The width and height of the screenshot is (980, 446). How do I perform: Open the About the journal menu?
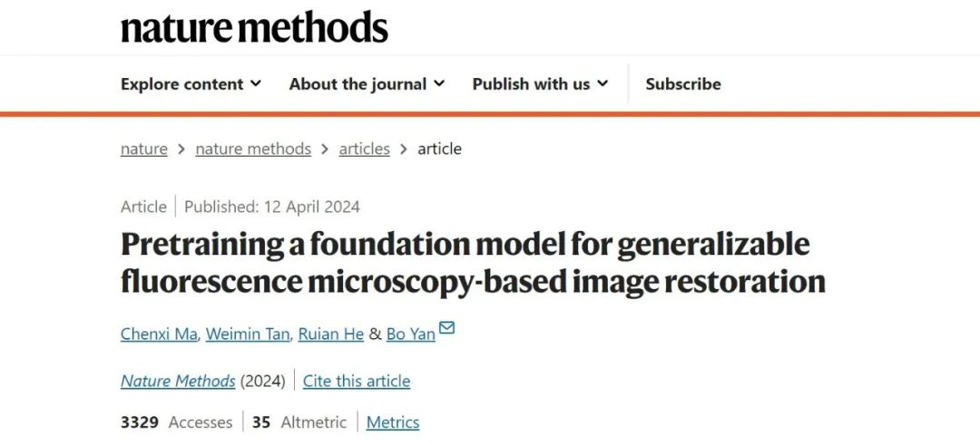pyautogui.click(x=367, y=83)
